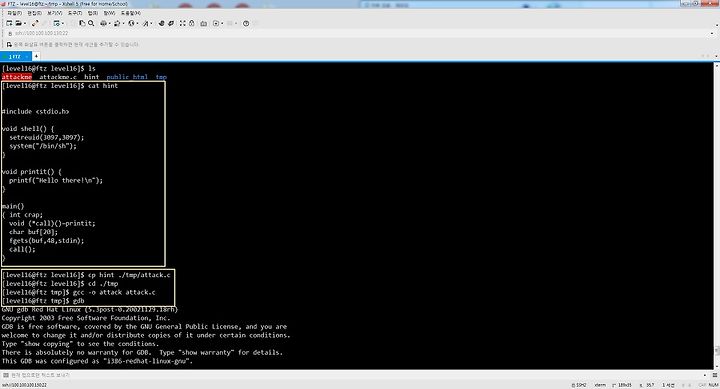
Task: Click the compose bar icon at bottom left
Action: coord(6,375)
